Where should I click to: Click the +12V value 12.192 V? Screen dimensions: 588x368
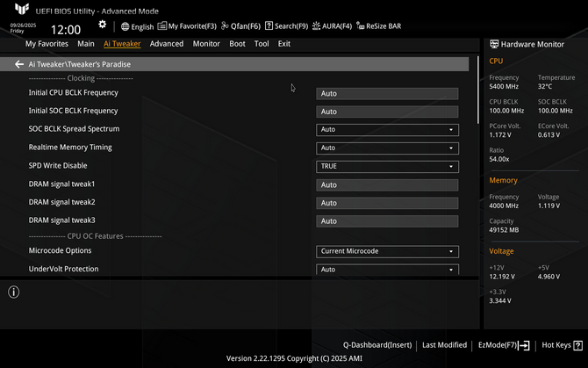coord(502,277)
